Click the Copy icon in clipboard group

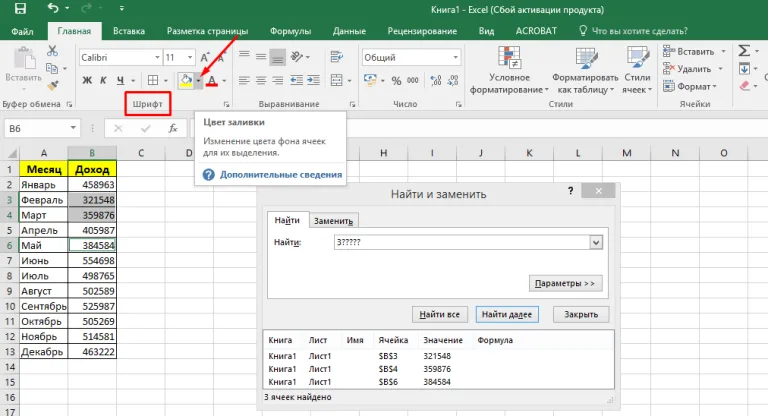pos(51,68)
